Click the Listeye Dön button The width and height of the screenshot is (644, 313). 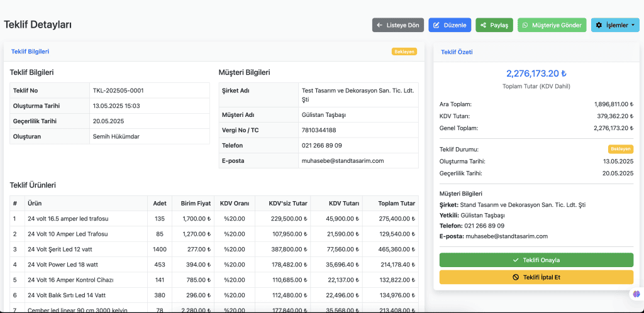[x=398, y=25]
